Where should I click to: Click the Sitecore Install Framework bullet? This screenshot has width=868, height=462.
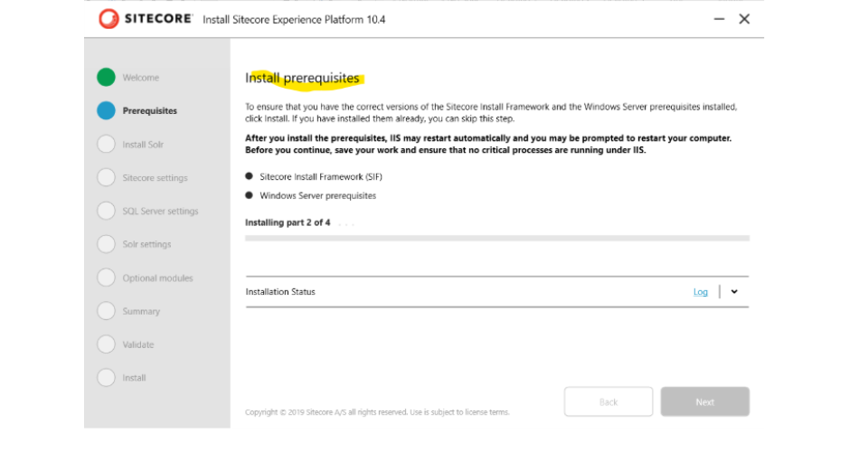[x=250, y=176]
